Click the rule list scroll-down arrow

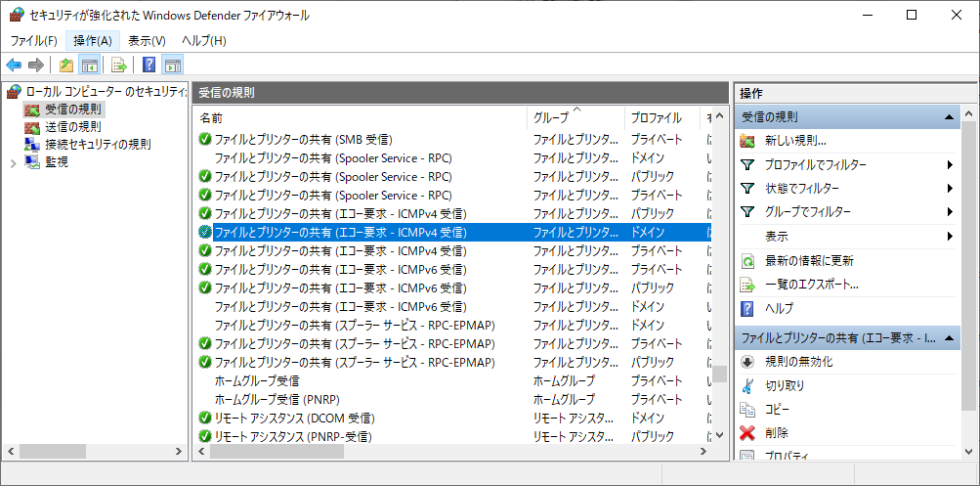pyautogui.click(x=719, y=434)
